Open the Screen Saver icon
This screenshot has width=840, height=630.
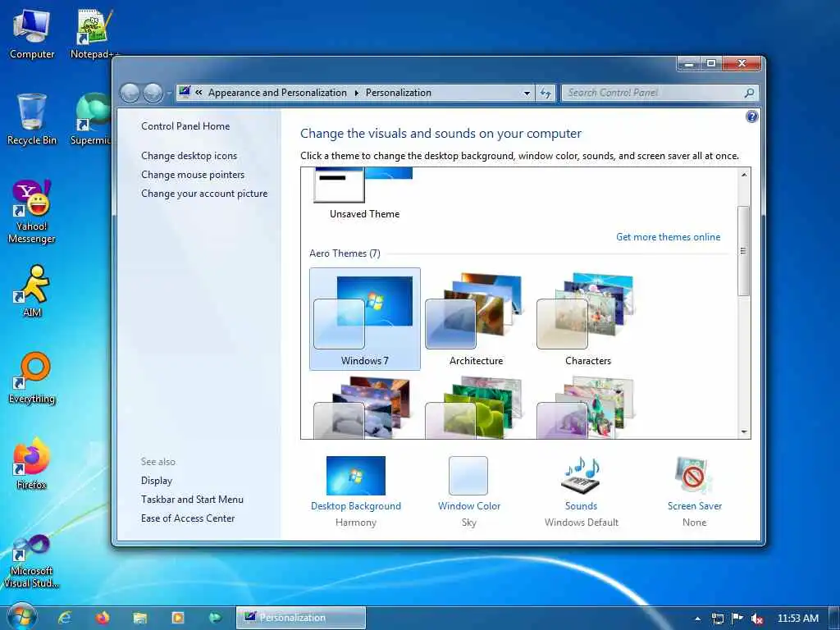(x=694, y=475)
